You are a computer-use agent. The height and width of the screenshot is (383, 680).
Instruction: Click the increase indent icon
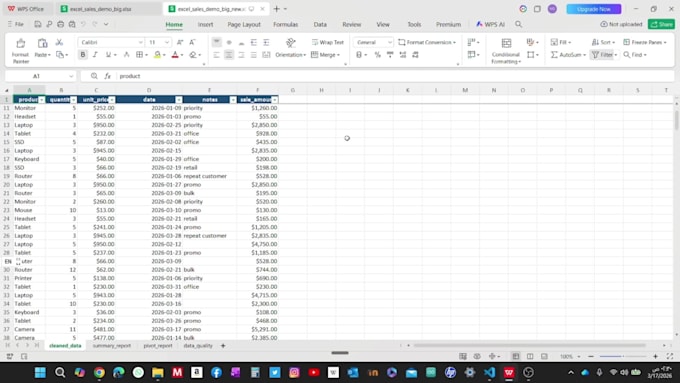[266, 42]
